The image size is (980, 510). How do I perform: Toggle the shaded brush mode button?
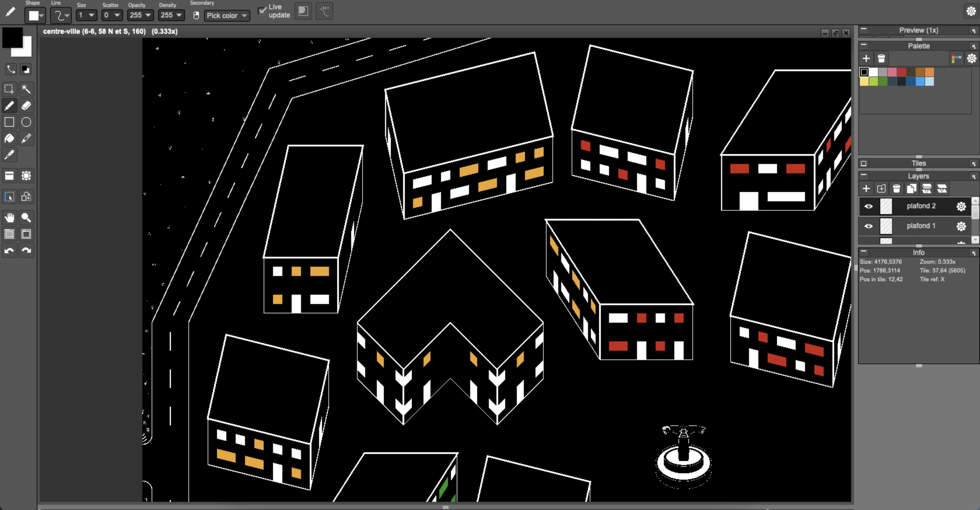click(303, 11)
